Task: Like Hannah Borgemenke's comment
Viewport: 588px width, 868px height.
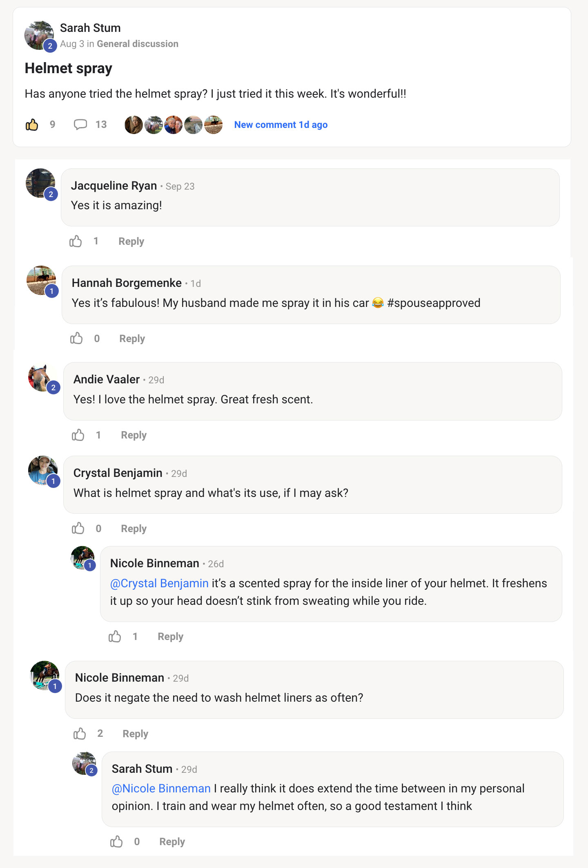Action: tap(76, 338)
